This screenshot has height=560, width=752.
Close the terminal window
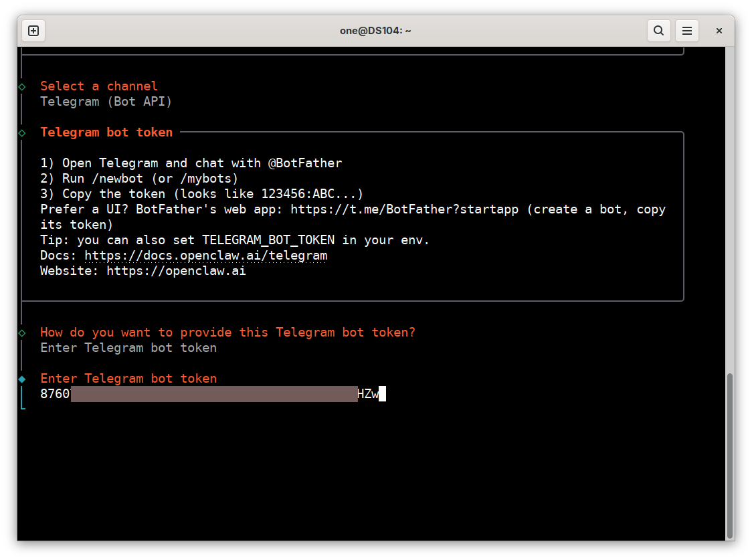coord(719,31)
